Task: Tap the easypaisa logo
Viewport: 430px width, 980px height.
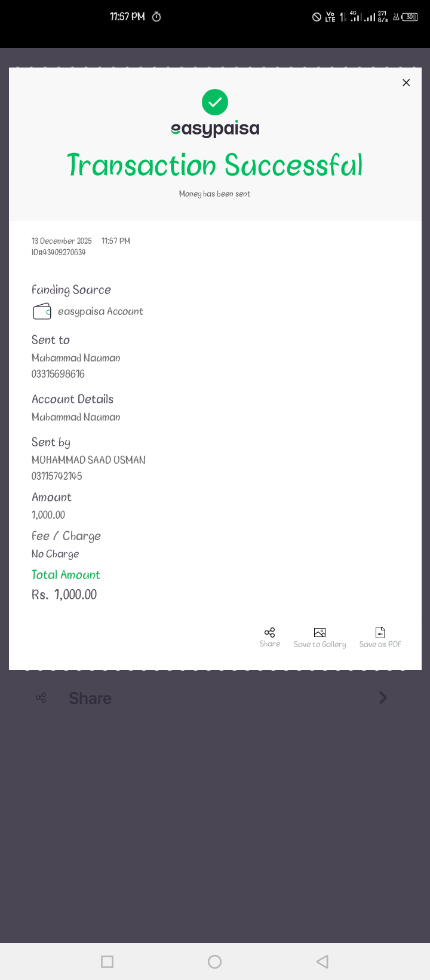Action: tap(215, 128)
